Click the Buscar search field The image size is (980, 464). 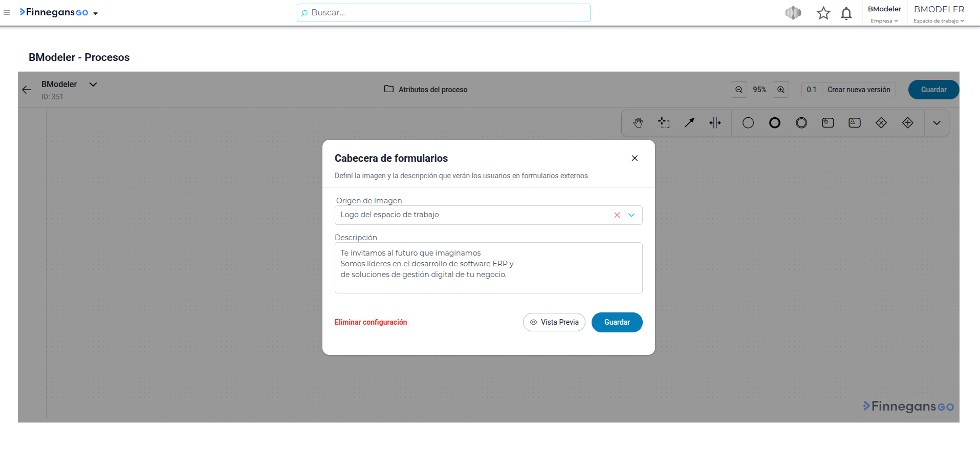[x=444, y=13]
